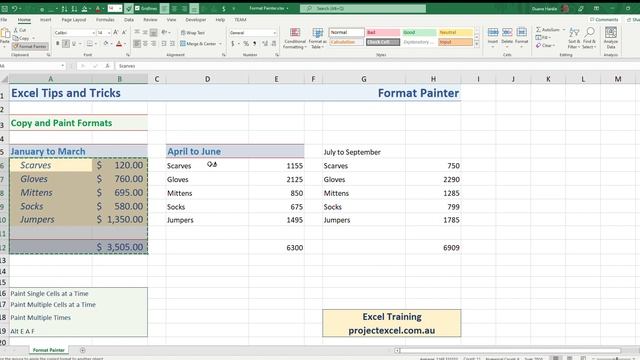The image size is (640, 360).
Task: Expand the cell Styles gallery More arrow
Action: tap(476, 44)
